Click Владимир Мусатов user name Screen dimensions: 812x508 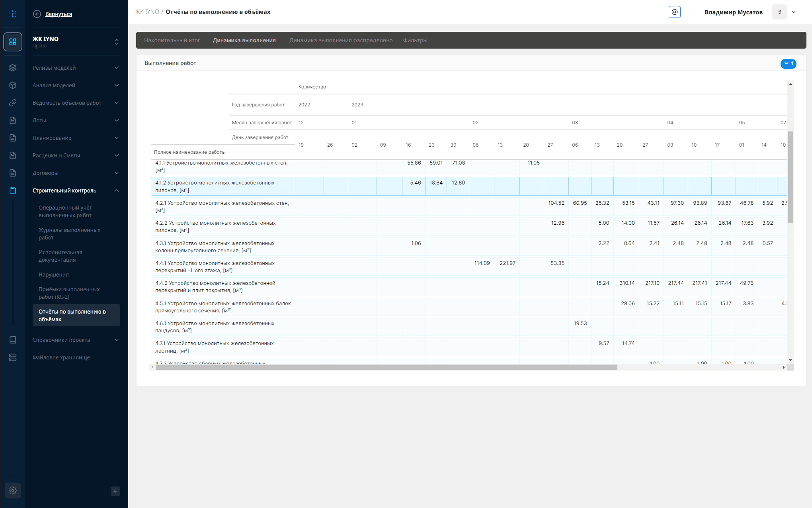[734, 12]
